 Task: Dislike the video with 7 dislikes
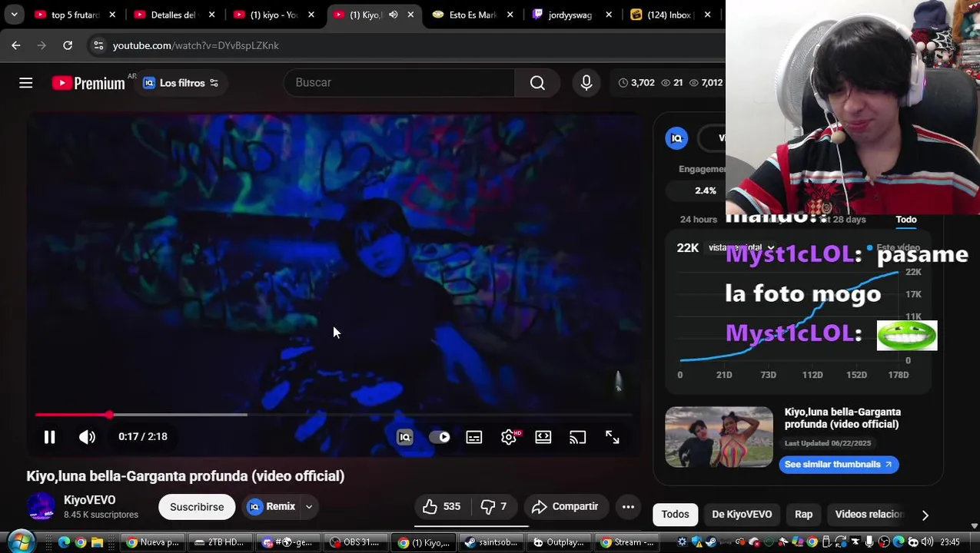coord(493,507)
